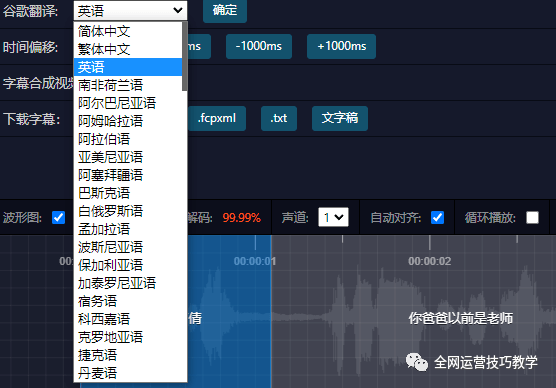Enable the 循环播放 loop playback checkbox
This screenshot has width=556, height=388.
(x=532, y=217)
